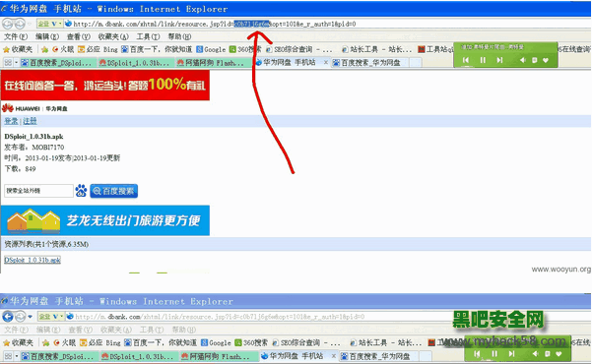The width and height of the screenshot is (592, 364).
Task: Click add-to-favorites-bar icon in upper window
Action: click(x=45, y=49)
